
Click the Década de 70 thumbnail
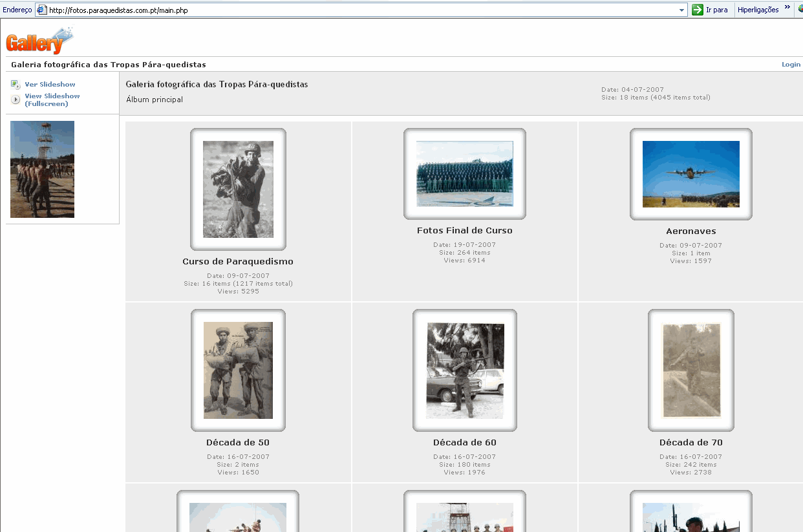click(x=691, y=370)
